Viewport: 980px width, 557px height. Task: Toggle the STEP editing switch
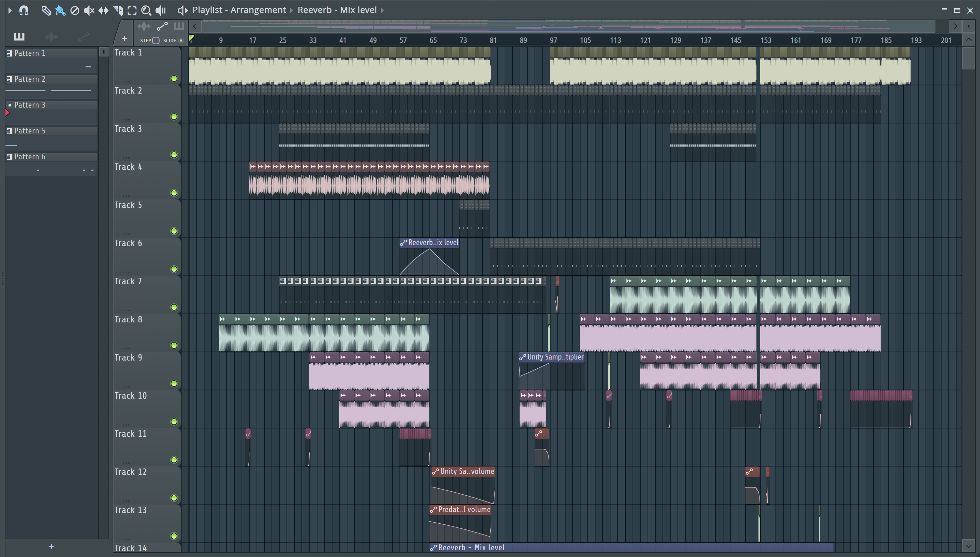click(x=155, y=40)
